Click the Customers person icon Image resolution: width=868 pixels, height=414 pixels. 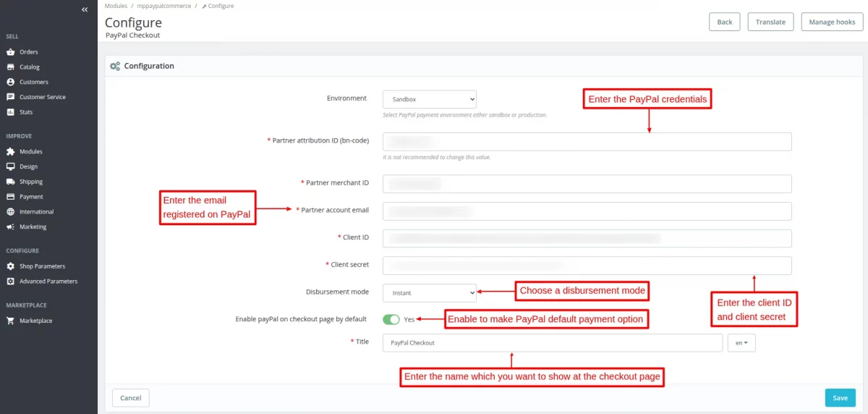click(10, 82)
